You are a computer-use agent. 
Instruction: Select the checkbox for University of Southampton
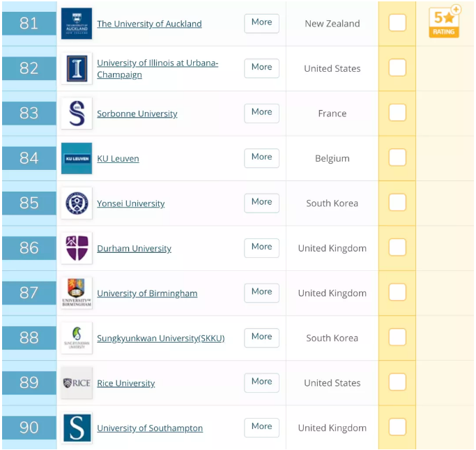click(397, 427)
